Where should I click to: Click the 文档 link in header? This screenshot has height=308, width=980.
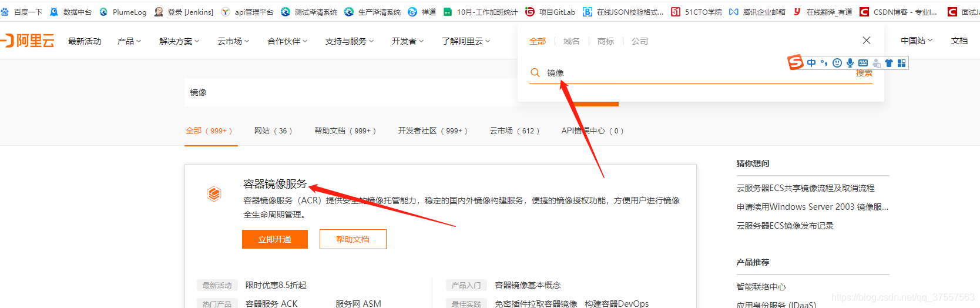(959, 41)
